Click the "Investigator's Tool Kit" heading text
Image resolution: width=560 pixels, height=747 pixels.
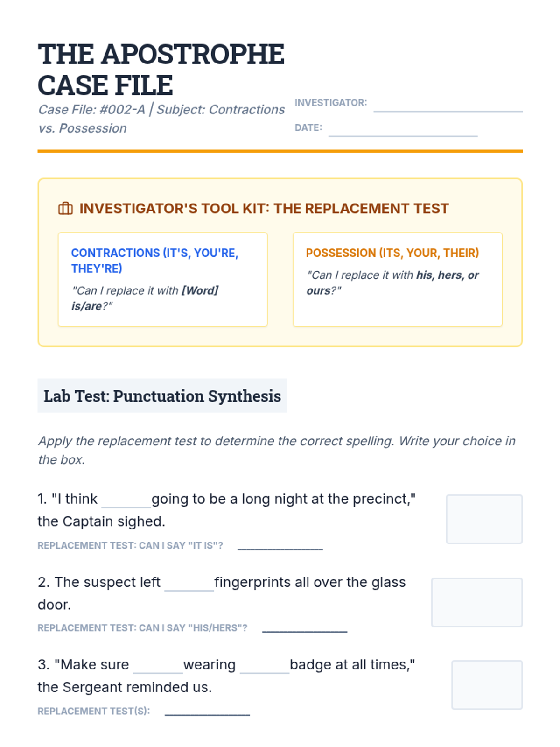pos(264,208)
